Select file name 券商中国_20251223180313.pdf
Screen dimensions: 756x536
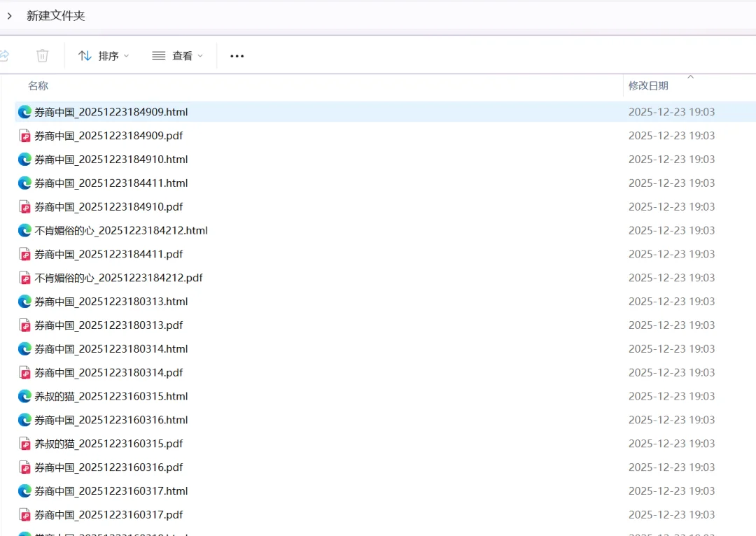(108, 325)
